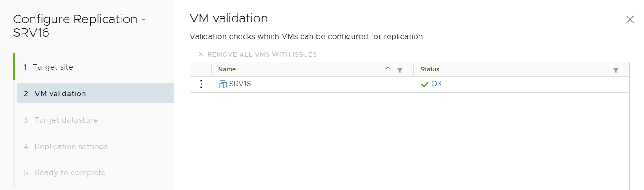The height and width of the screenshot is (190, 644).
Task: Open the Name column filter
Action: (x=400, y=70)
